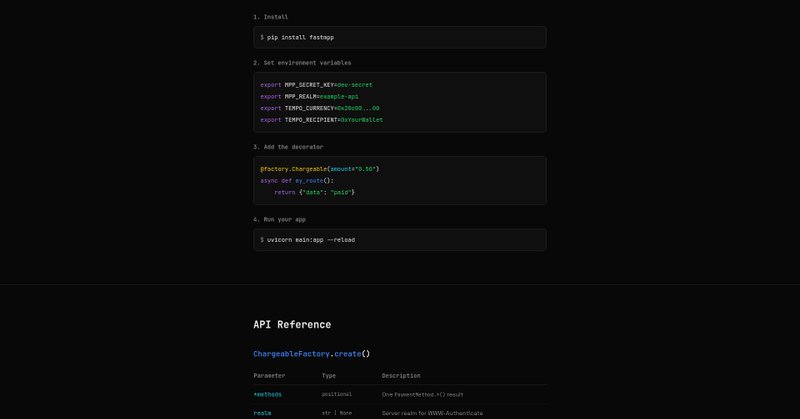The width and height of the screenshot is (800, 419).
Task: Click the Parameter column header
Action: click(x=269, y=376)
